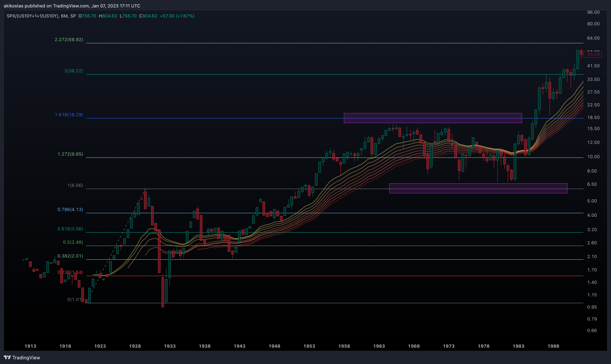Click the change value +57.30 (+7.67%)
This screenshot has width=611, height=364.
click(177, 16)
